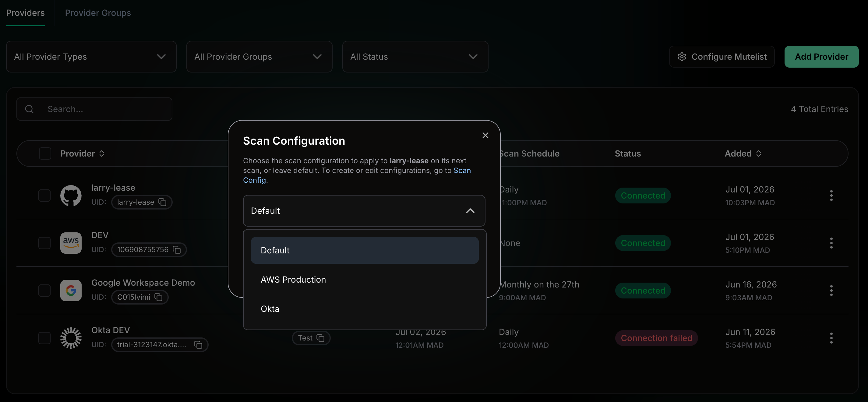Screen dimensions: 868x402
Task: Copy the larry-lease UID
Action: (x=162, y=202)
